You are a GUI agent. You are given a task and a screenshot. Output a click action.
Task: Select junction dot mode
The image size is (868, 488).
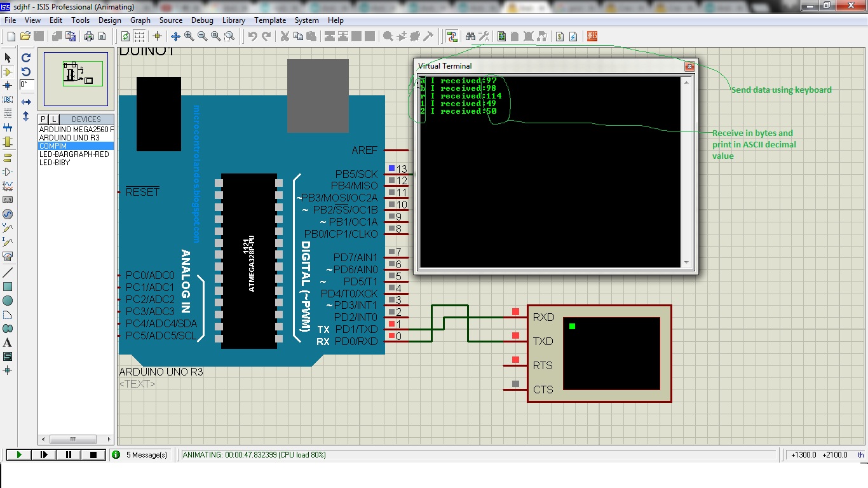tap(8, 85)
